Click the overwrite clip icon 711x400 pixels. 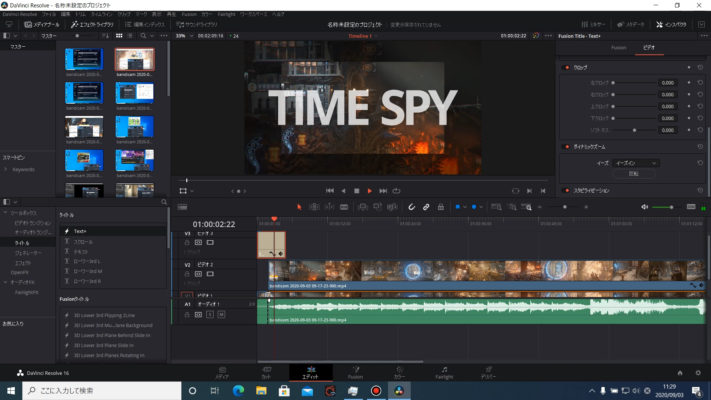pyautogui.click(x=377, y=207)
